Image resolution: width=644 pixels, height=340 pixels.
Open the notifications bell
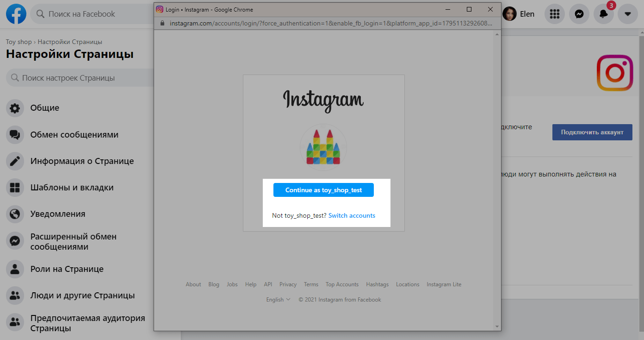tap(604, 14)
